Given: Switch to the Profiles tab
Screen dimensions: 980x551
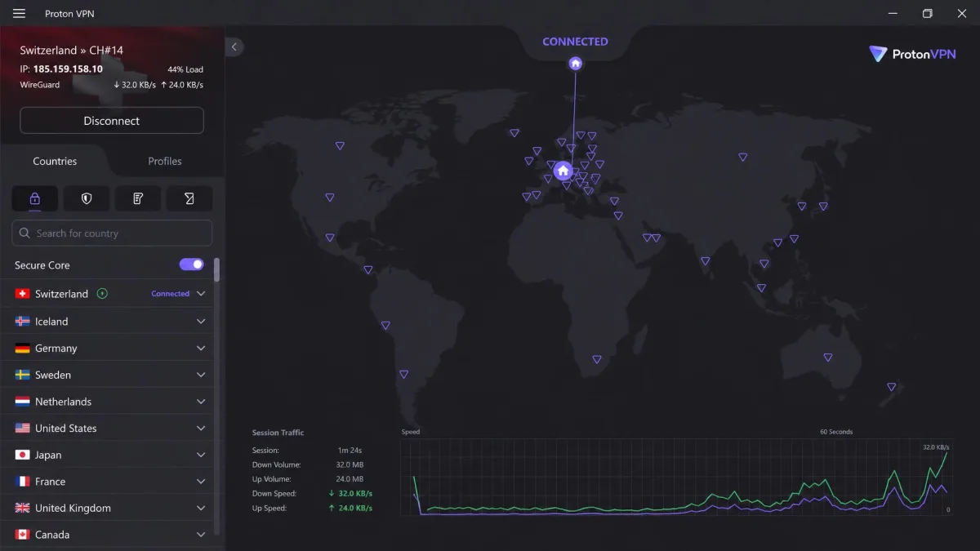Looking at the screenshot, I should (x=165, y=161).
